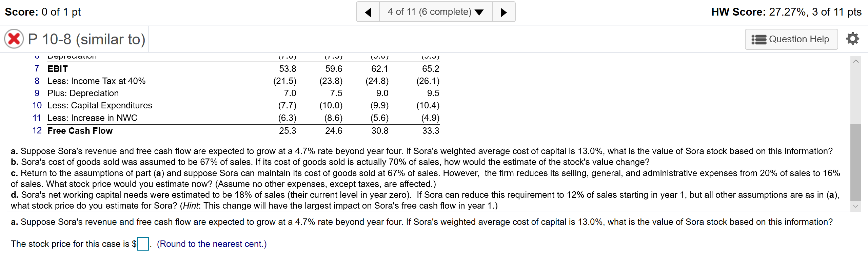The width and height of the screenshot is (868, 276).
Task: Click the forward arrow to advance to question 5
Action: (x=504, y=11)
